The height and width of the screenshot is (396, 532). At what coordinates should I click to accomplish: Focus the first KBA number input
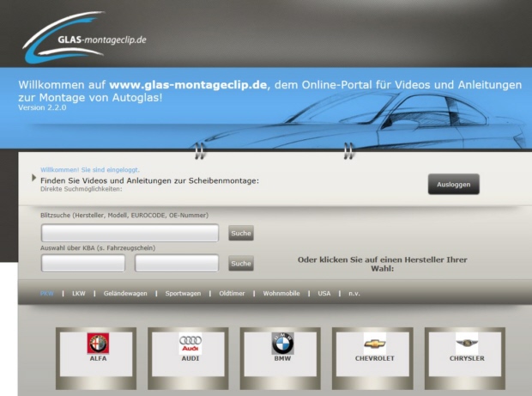coord(83,263)
